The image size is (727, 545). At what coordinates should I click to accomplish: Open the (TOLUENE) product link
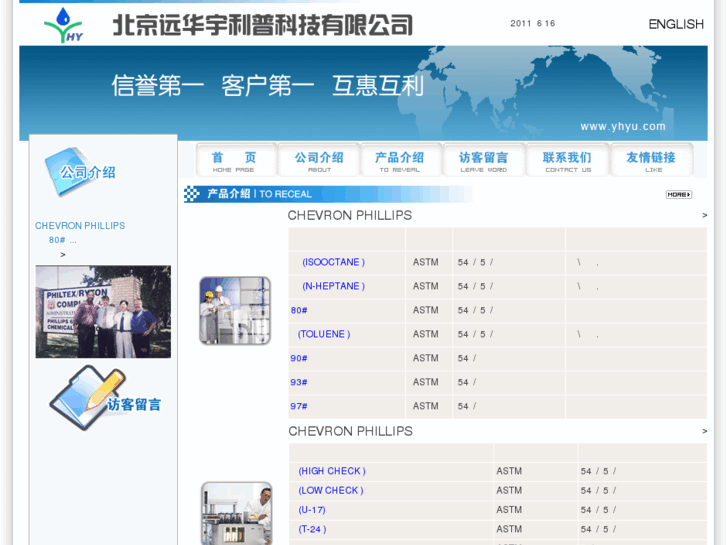[324, 334]
